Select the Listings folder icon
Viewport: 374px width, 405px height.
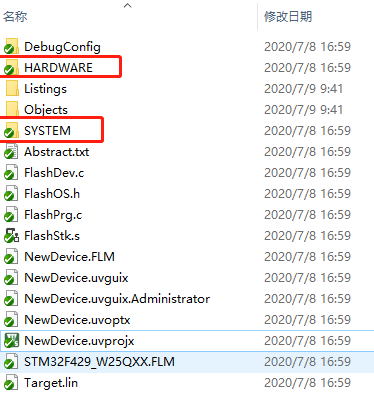pos(12,89)
